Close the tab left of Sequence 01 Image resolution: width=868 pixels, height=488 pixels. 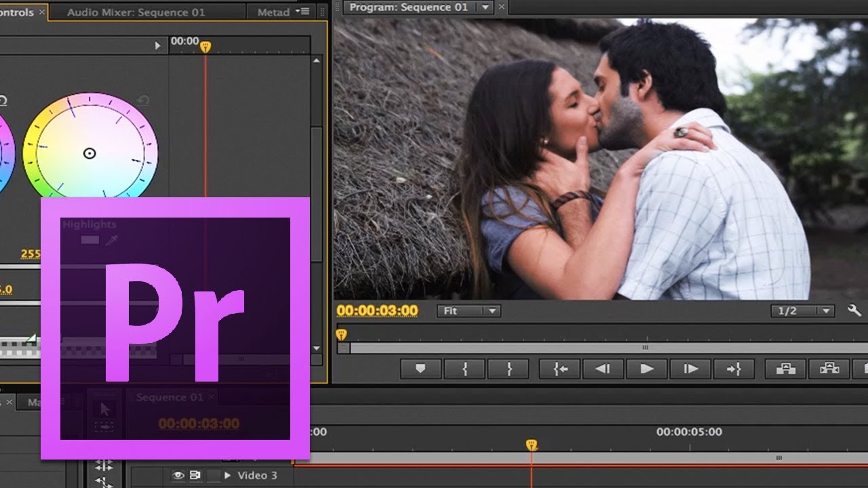[10, 402]
